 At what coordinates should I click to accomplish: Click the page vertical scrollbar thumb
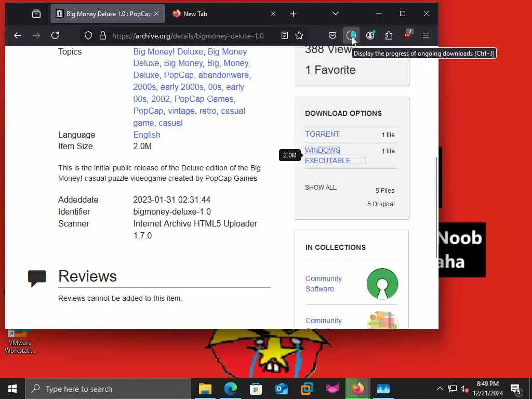pyautogui.click(x=436, y=207)
